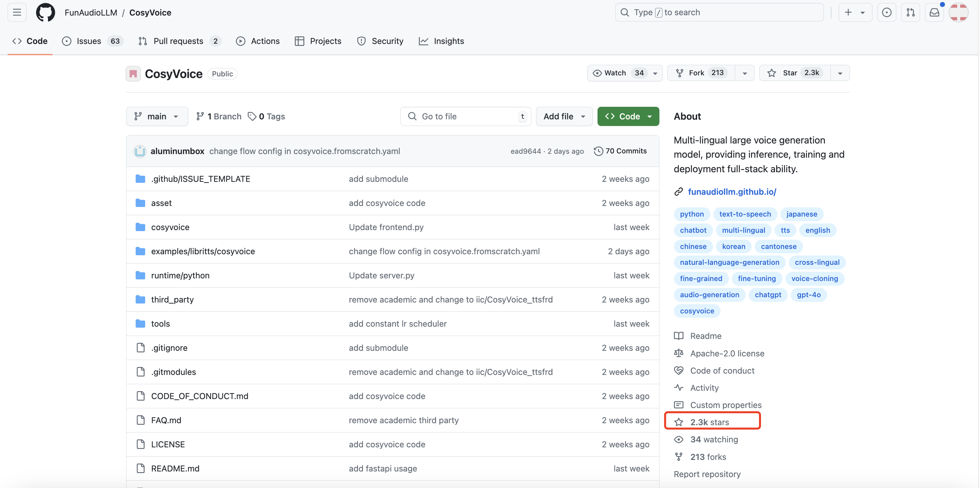Open the issues inbox icon in header

click(886, 13)
